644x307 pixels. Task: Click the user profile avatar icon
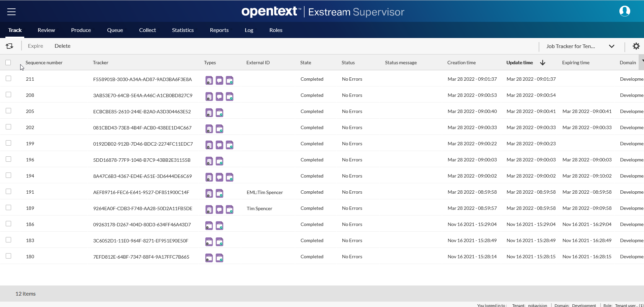click(624, 11)
